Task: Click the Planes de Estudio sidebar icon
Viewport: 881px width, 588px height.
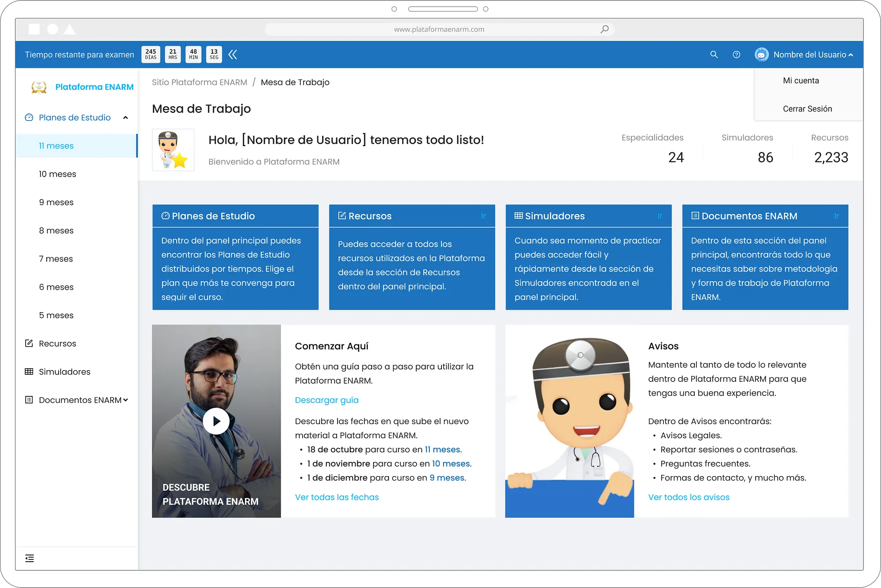Action: pyautogui.click(x=29, y=118)
